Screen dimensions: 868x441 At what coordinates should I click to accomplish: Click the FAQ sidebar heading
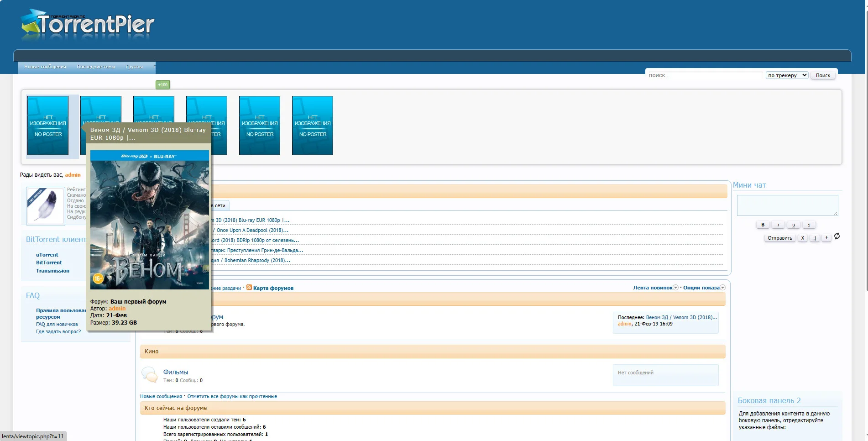pos(33,295)
